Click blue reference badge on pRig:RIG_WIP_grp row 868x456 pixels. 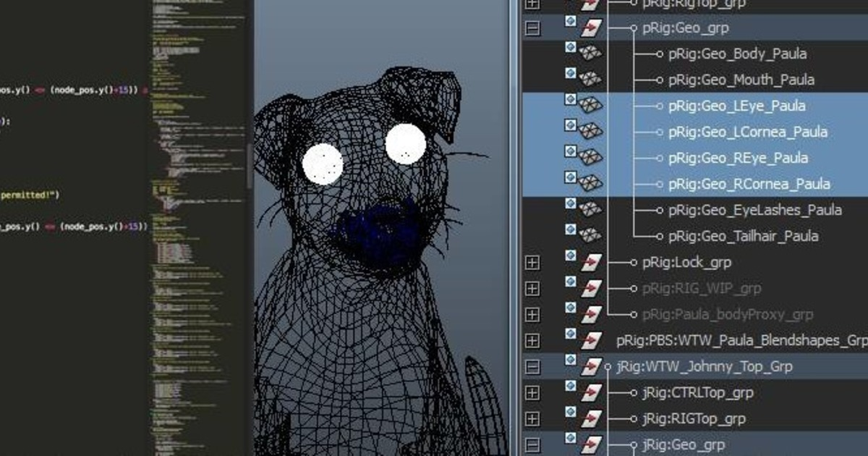click(570, 282)
